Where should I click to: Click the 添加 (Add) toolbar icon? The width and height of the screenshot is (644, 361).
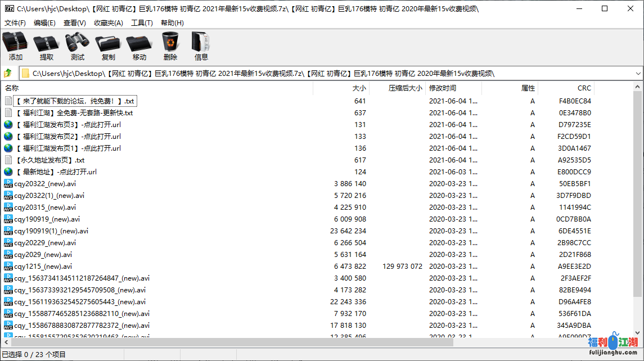(16, 46)
